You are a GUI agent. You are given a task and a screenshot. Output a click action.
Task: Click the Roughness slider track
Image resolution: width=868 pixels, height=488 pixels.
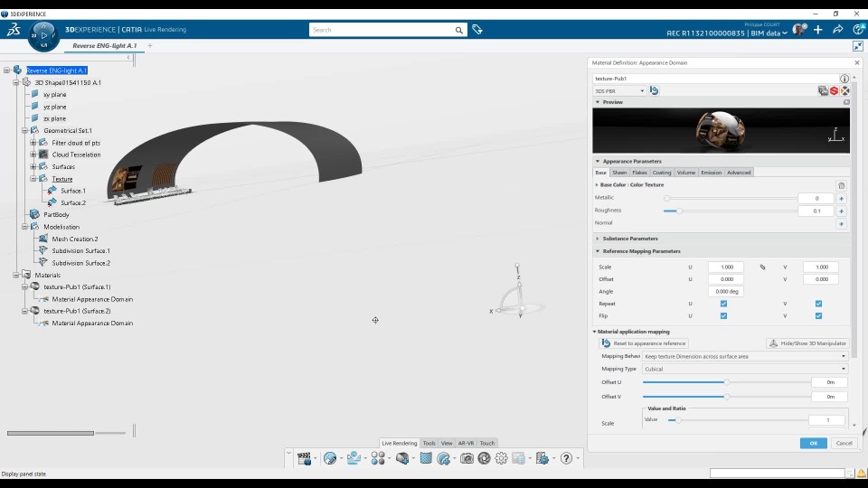tap(729, 211)
